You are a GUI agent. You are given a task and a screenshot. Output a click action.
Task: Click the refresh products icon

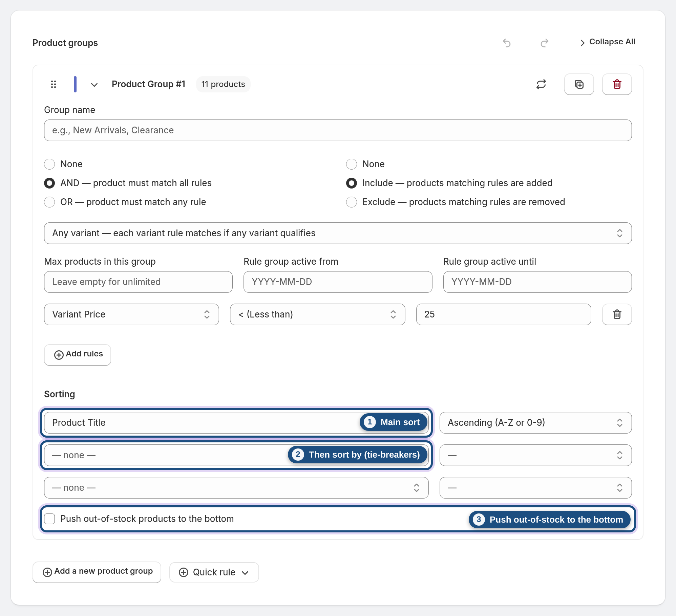coord(541,84)
